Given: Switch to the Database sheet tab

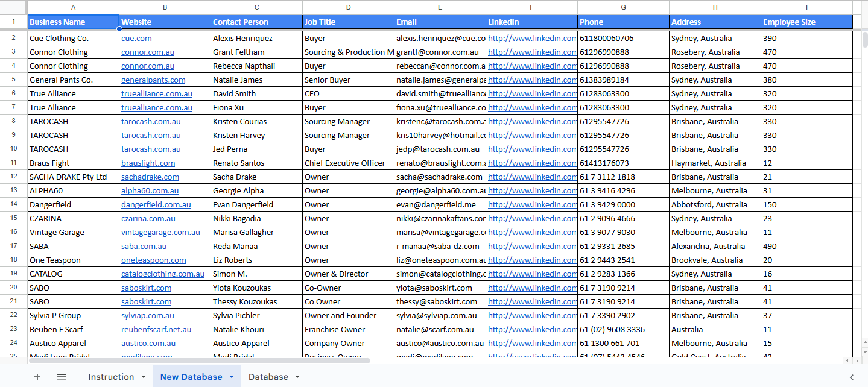Looking at the screenshot, I should coord(268,377).
